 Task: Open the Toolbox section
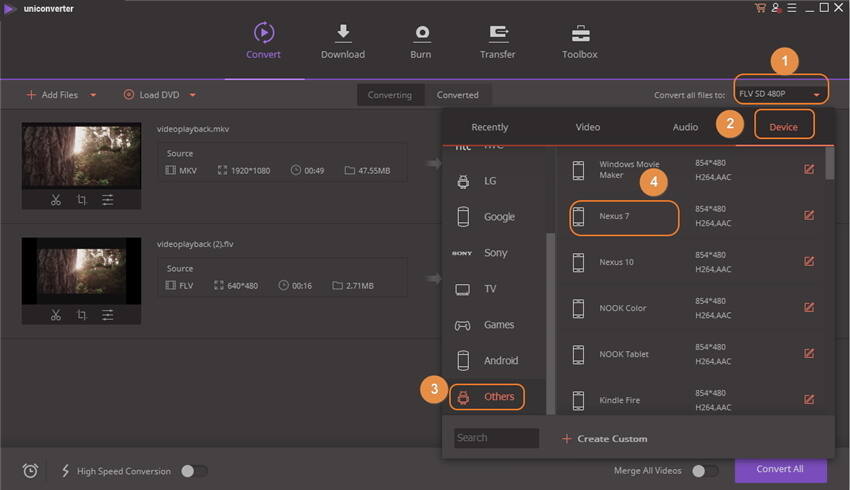579,42
